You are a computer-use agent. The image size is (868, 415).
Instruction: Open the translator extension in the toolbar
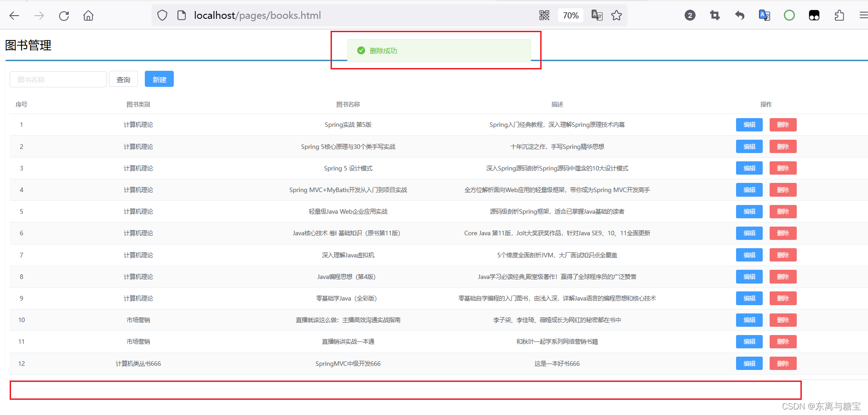click(764, 16)
